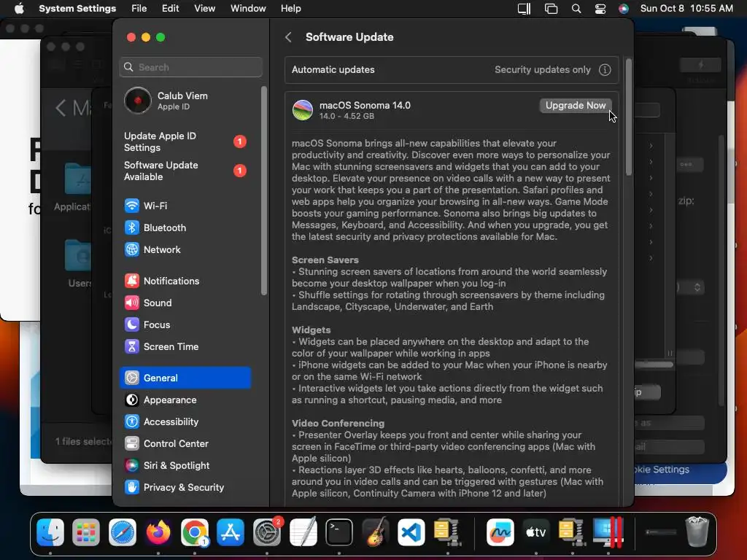The image size is (747, 560).
Task: Go back with the chevron arrow
Action: [x=288, y=37]
